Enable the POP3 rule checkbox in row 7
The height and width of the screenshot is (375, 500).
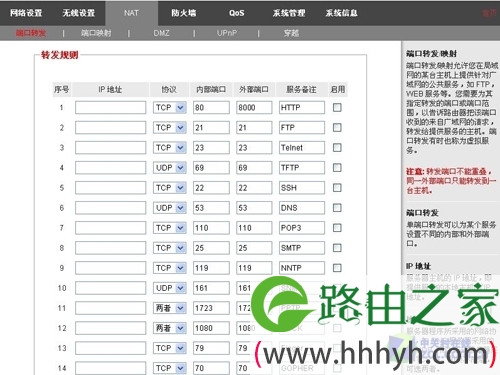coord(337,228)
